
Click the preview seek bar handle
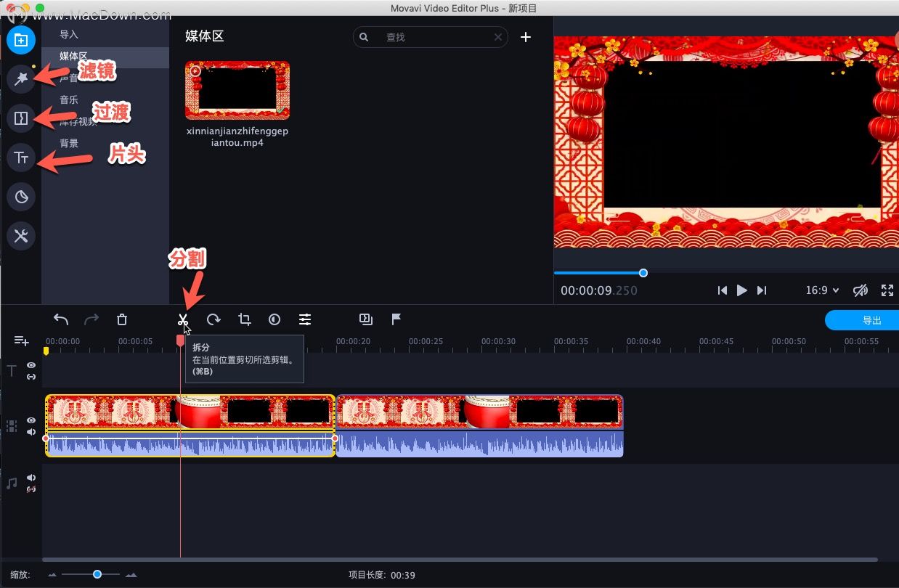point(643,273)
